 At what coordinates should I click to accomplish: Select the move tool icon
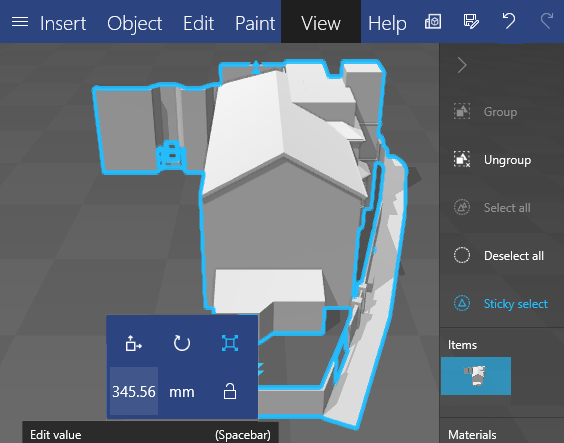coord(133,343)
